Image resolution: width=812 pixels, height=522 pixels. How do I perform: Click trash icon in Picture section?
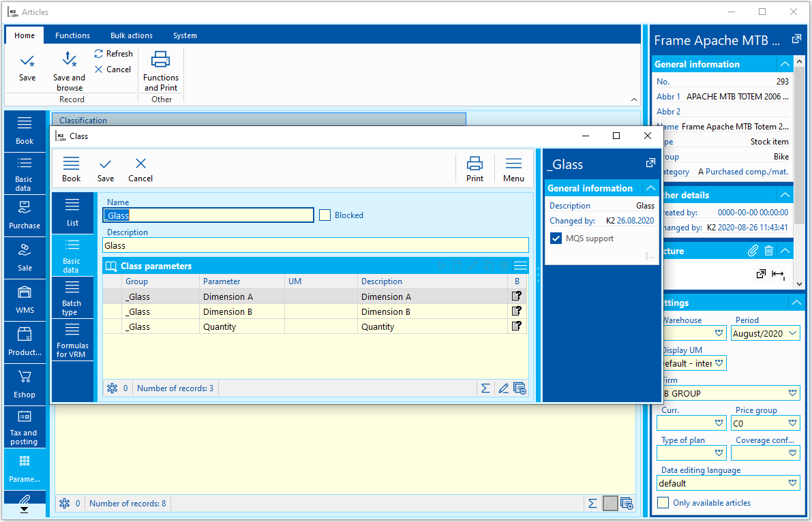point(768,251)
